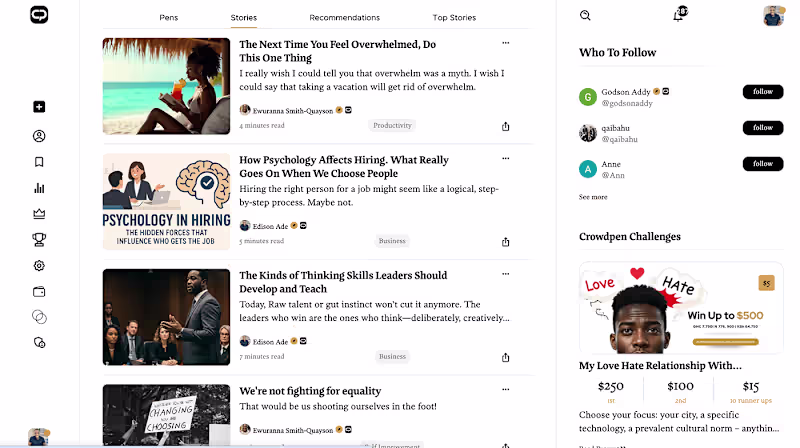This screenshot has height=448, width=800.
Task: Create a new post with plus icon
Action: click(x=39, y=107)
